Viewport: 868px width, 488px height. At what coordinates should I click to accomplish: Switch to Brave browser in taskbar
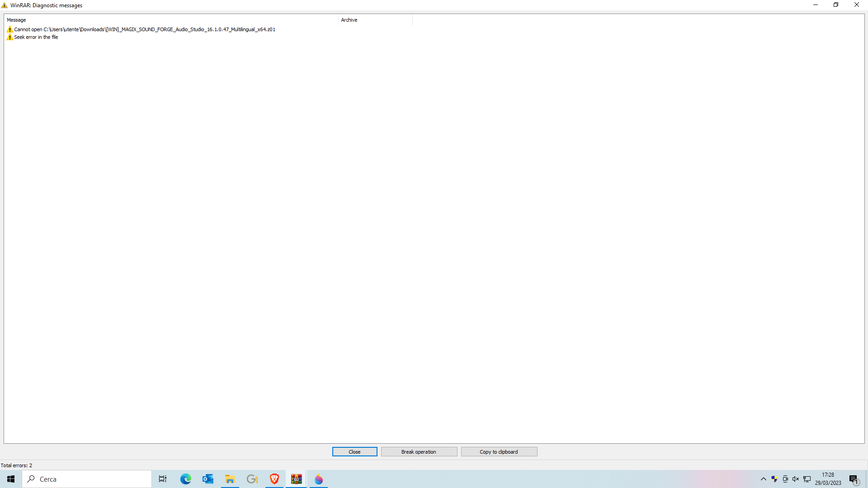pos(274,479)
